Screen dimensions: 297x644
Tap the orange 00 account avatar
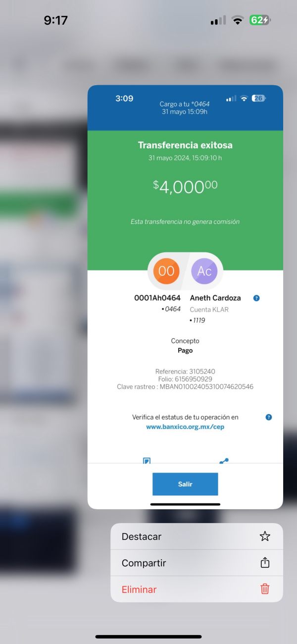tap(166, 271)
